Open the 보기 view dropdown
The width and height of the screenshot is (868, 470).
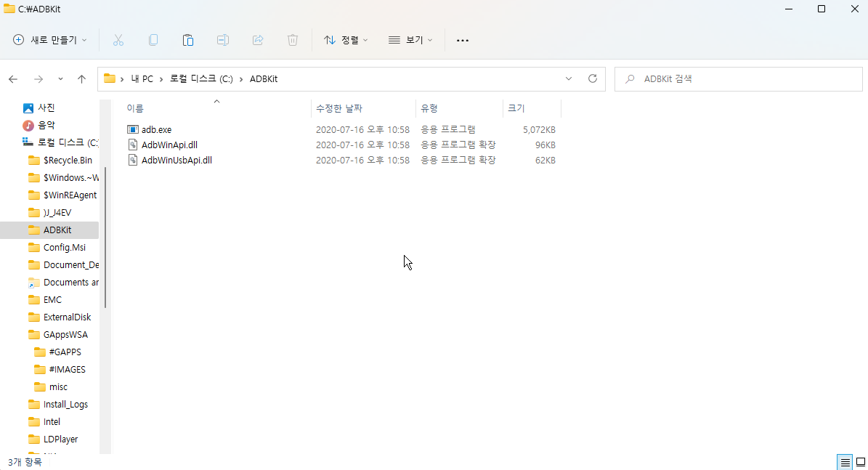[x=410, y=40]
